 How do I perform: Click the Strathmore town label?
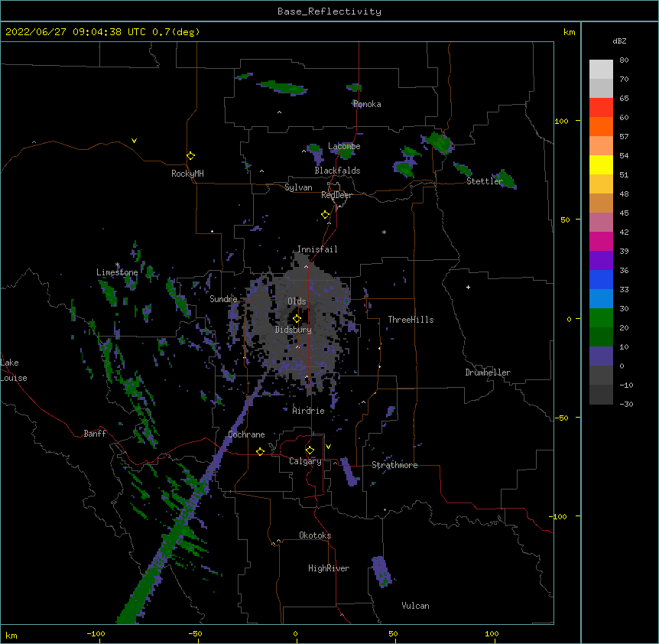click(x=394, y=465)
